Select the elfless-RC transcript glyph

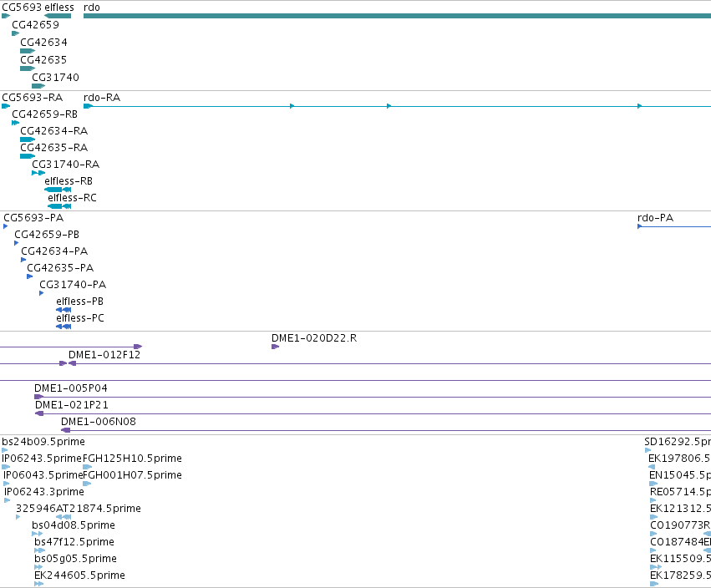pyautogui.click(x=59, y=206)
